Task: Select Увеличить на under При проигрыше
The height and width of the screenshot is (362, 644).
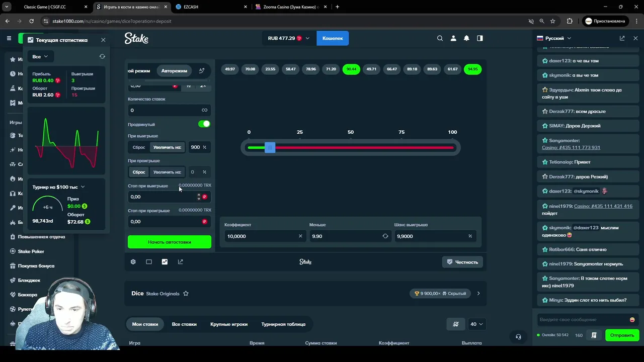Action: (x=167, y=172)
